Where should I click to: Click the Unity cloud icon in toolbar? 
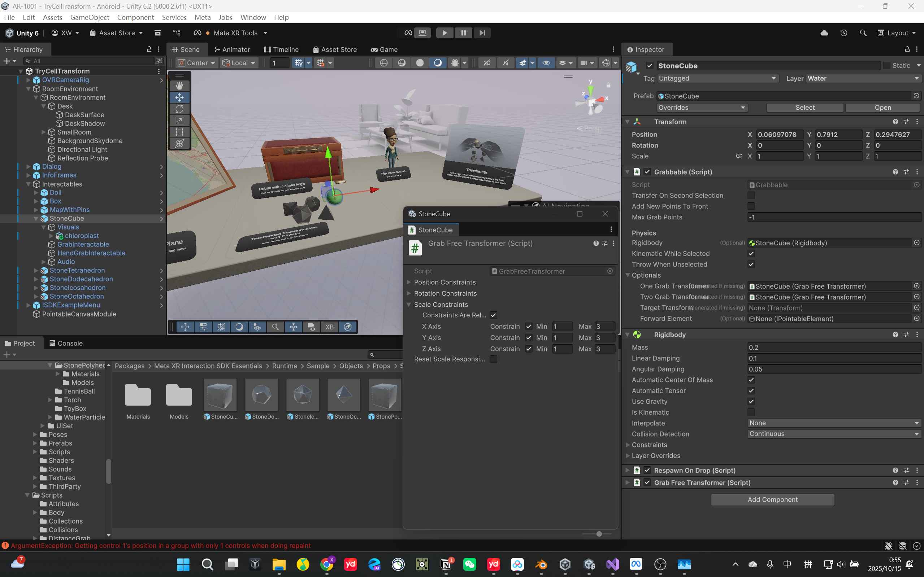[x=824, y=33]
